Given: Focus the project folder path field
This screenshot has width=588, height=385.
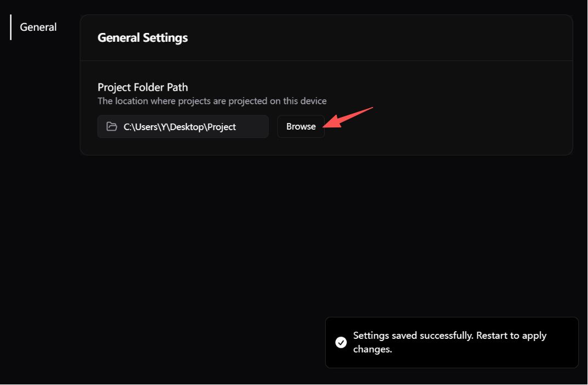Looking at the screenshot, I should pyautogui.click(x=183, y=126).
